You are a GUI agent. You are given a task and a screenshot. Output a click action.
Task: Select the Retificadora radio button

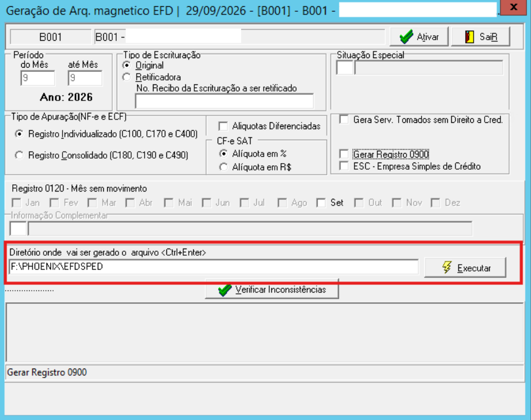click(x=127, y=77)
